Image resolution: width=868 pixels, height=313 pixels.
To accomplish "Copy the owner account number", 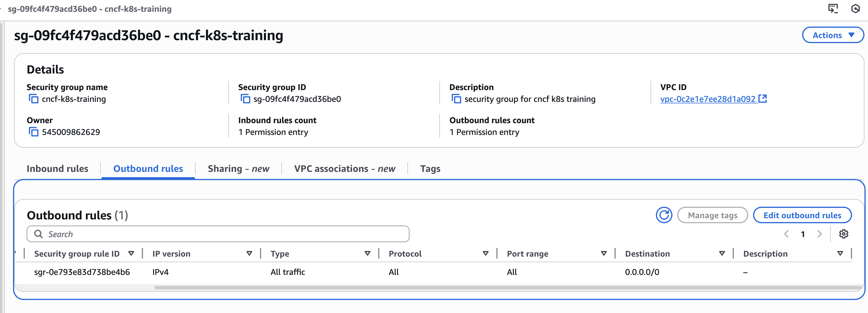I will (33, 132).
